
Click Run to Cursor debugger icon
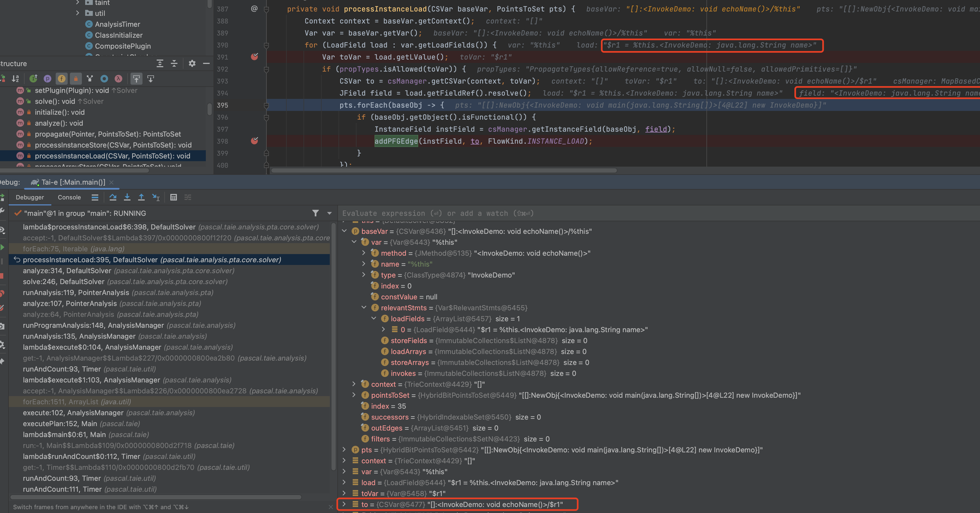tap(156, 197)
